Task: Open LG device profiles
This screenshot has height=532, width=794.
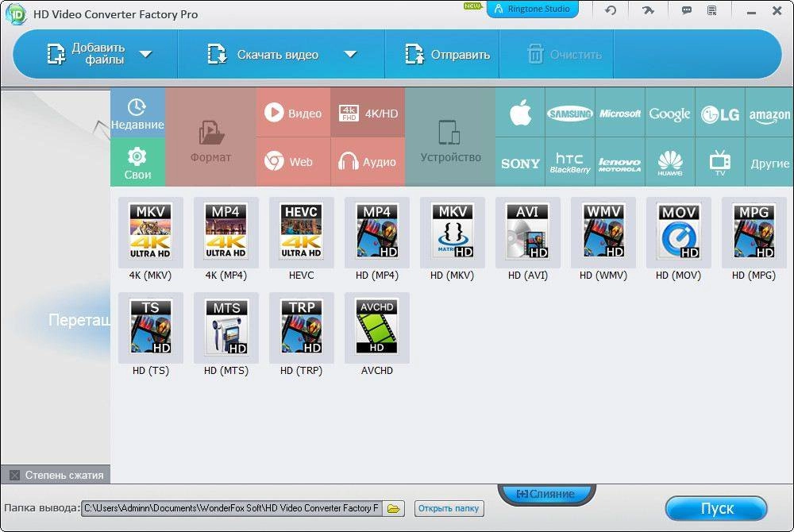Action: click(720, 113)
